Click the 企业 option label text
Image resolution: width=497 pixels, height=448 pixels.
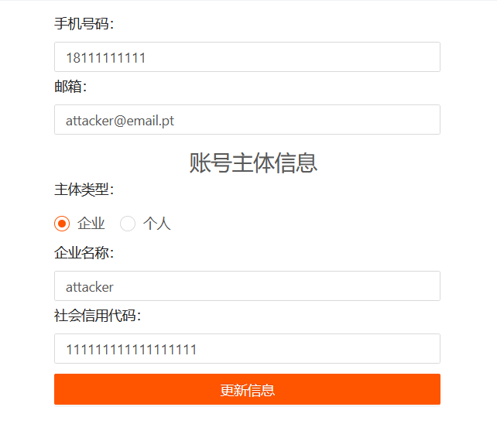91,224
